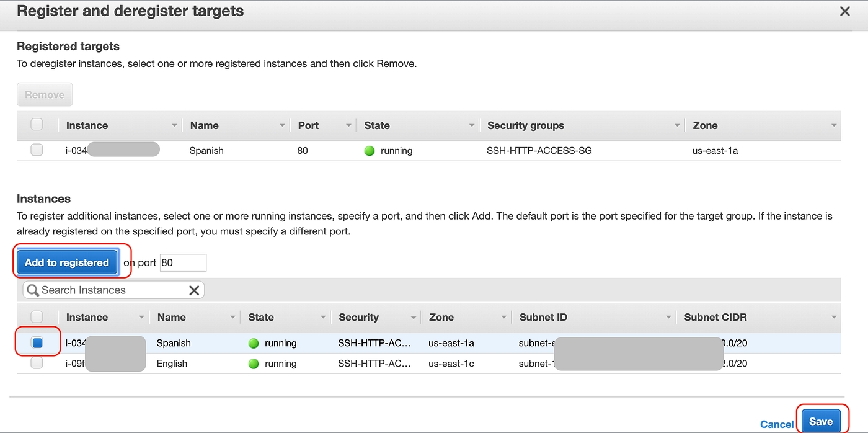This screenshot has width=868, height=433.
Task: Click the Add to registered button
Action: tap(67, 262)
